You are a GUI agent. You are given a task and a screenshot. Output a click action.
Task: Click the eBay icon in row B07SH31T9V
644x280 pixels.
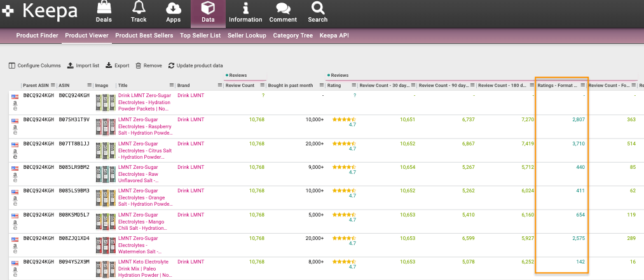[15, 132]
